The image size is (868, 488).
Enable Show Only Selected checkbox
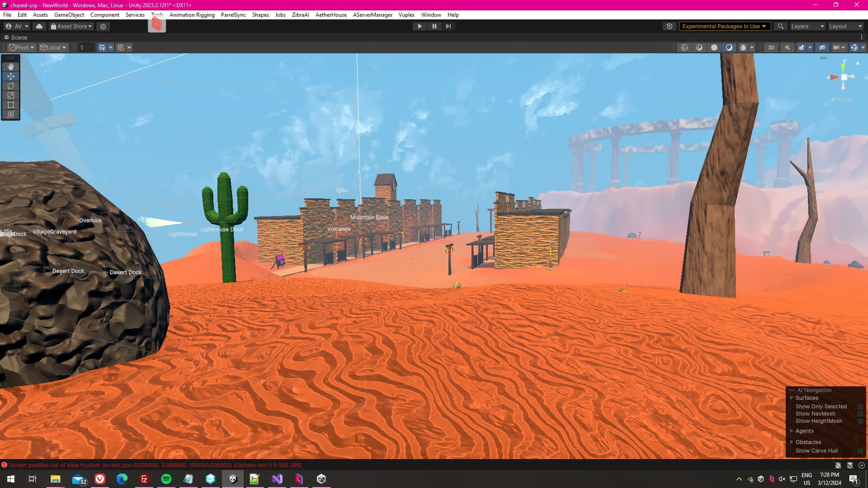(x=860, y=407)
